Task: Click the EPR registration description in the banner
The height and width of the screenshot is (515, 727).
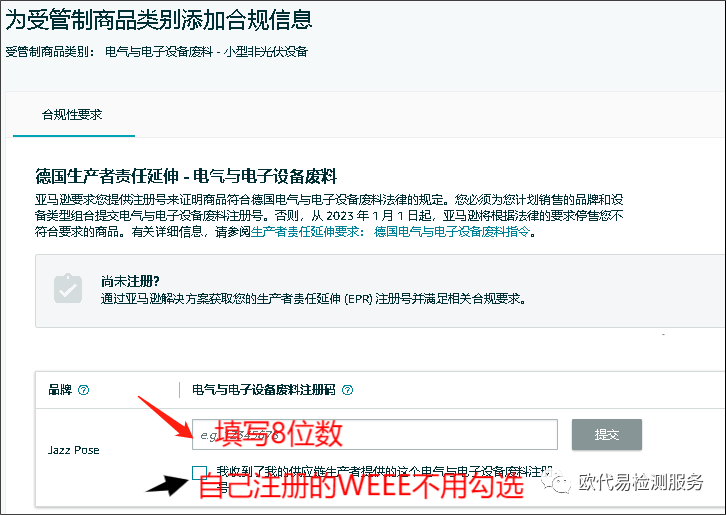Action: coord(313,299)
